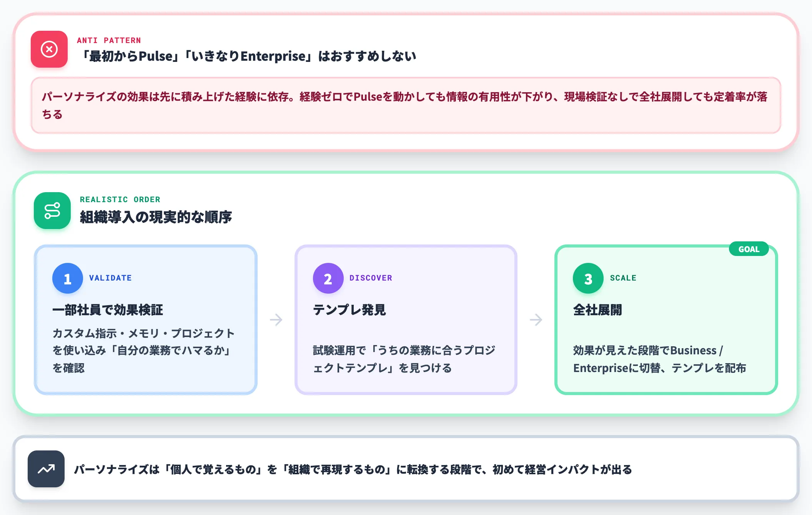Image resolution: width=812 pixels, height=515 pixels.
Task: Click the title 一部社員で効果検証
Action: coord(108,310)
